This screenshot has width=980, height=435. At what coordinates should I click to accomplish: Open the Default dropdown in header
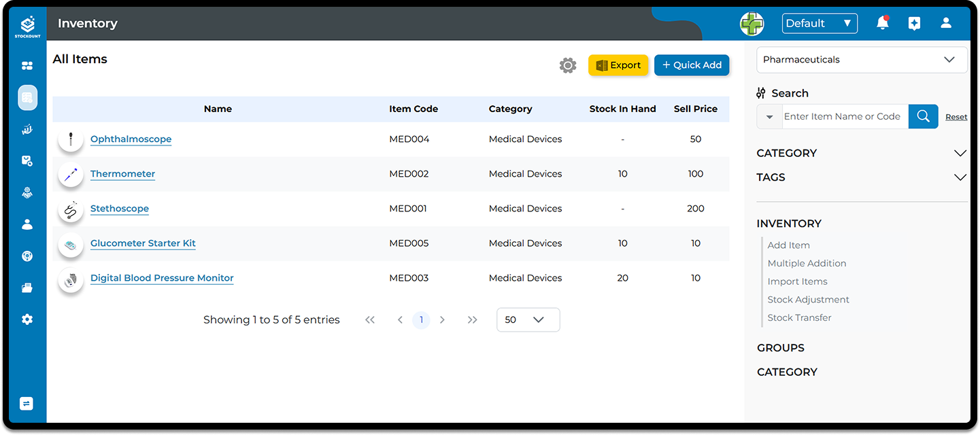click(820, 23)
